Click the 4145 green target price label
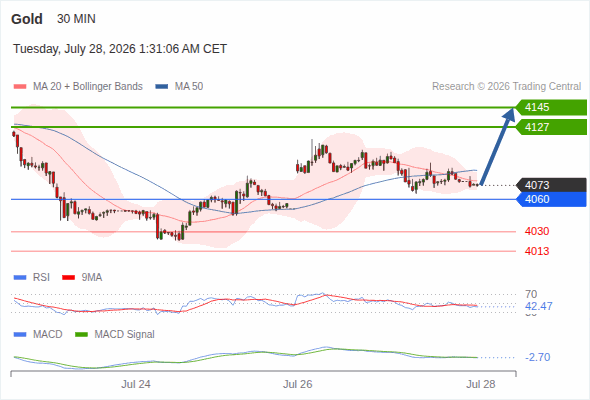Image resolution: width=590 pixels, height=400 pixels. pyautogui.click(x=551, y=107)
